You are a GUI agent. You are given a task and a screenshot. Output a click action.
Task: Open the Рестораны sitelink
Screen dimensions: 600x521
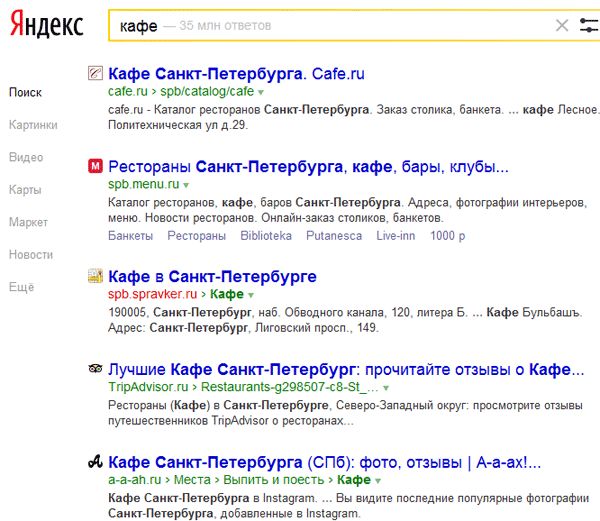point(197,236)
